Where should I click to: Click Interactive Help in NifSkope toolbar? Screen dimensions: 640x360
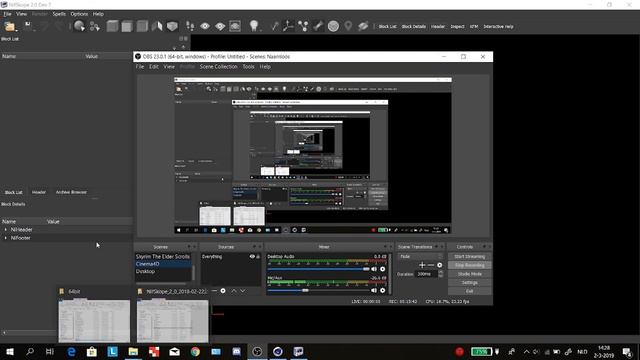[498, 27]
